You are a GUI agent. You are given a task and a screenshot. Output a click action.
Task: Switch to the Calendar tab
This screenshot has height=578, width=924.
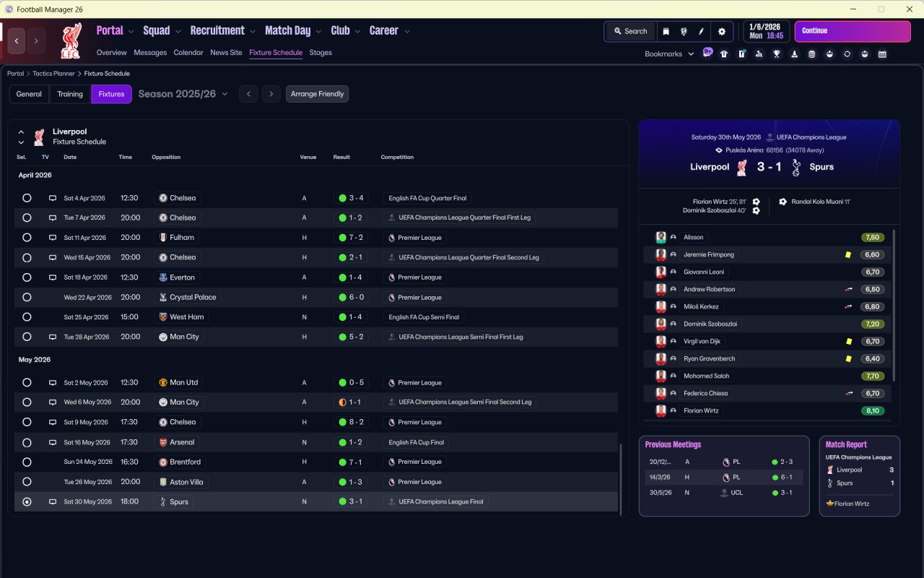[x=188, y=53]
